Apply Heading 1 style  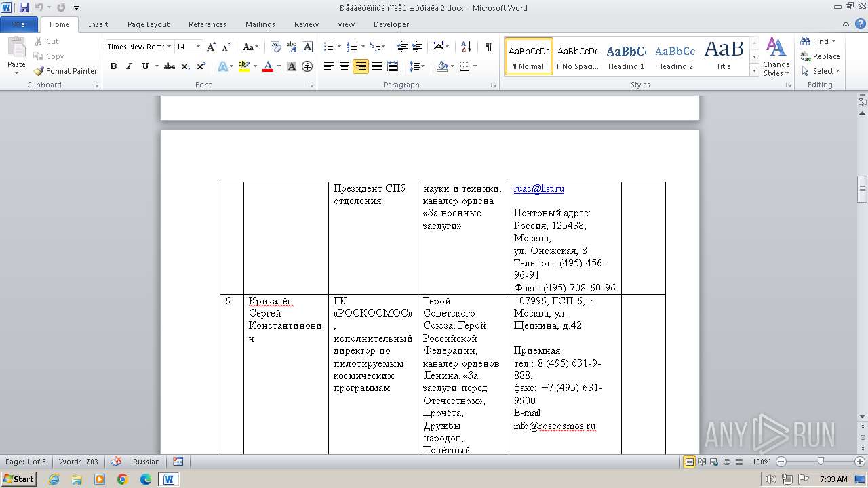626,56
